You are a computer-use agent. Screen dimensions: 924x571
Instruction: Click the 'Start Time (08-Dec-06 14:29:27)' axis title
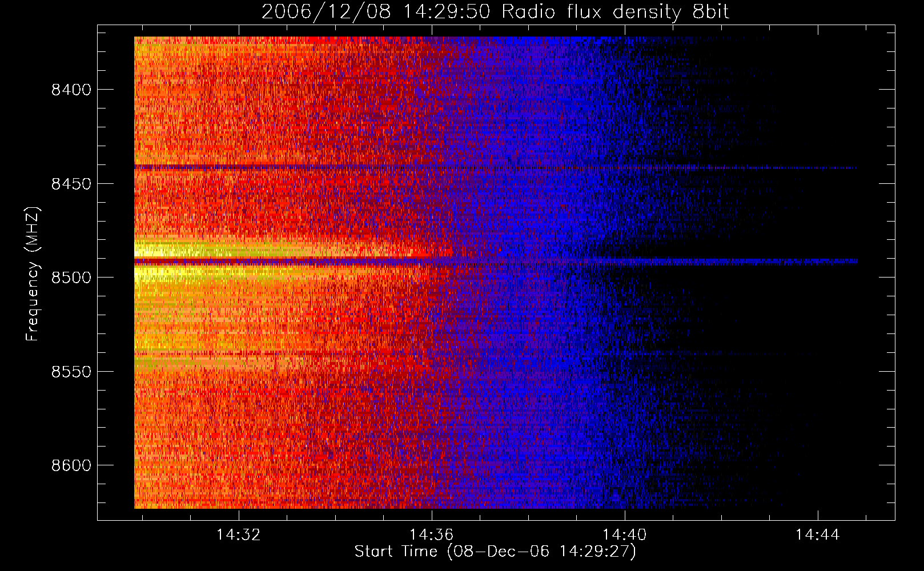point(495,552)
